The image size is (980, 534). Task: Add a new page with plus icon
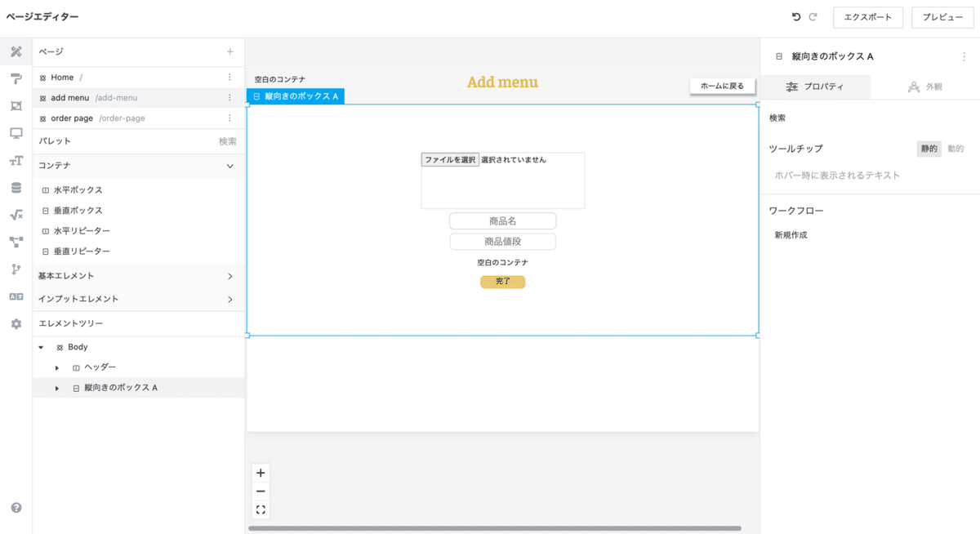tap(230, 51)
